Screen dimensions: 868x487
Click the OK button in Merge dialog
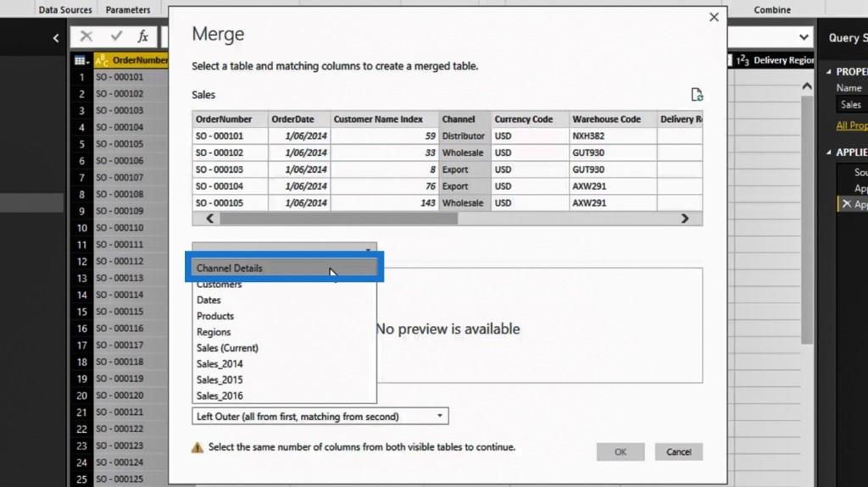[x=620, y=451]
